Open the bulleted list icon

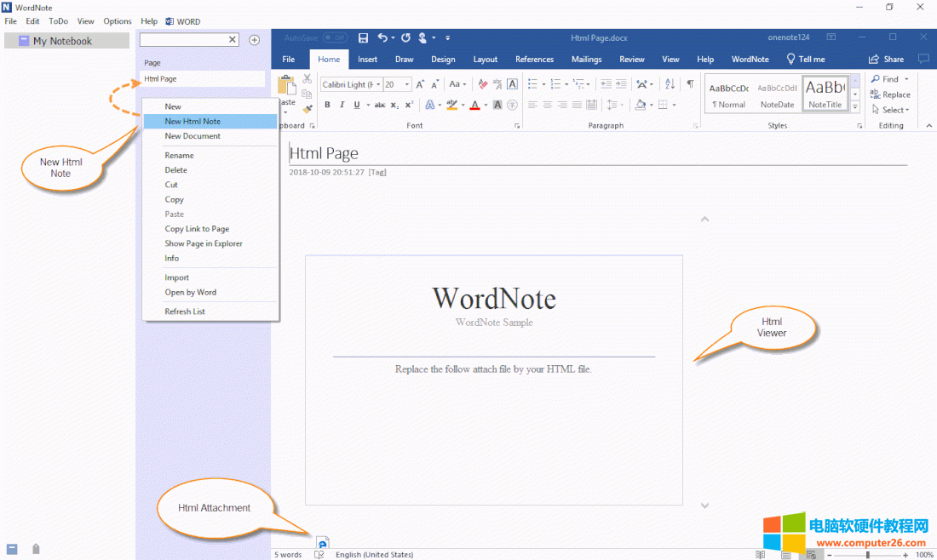pos(533,84)
